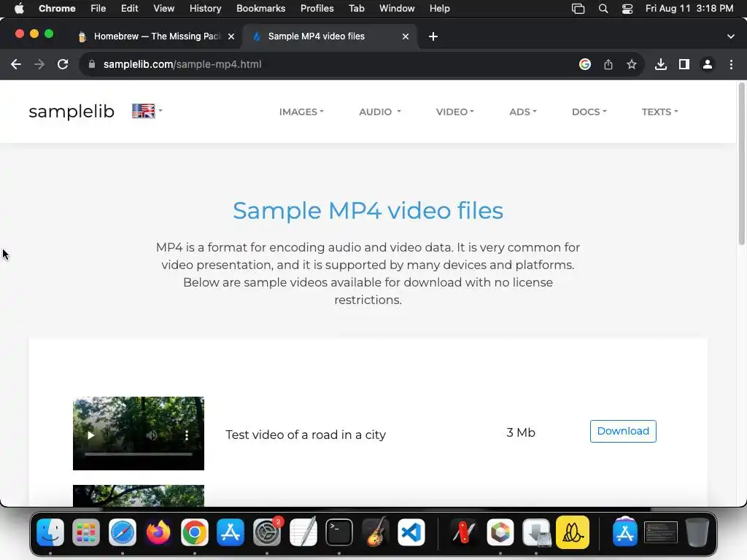
Task: Mute the first video volume icon
Action: click(152, 435)
